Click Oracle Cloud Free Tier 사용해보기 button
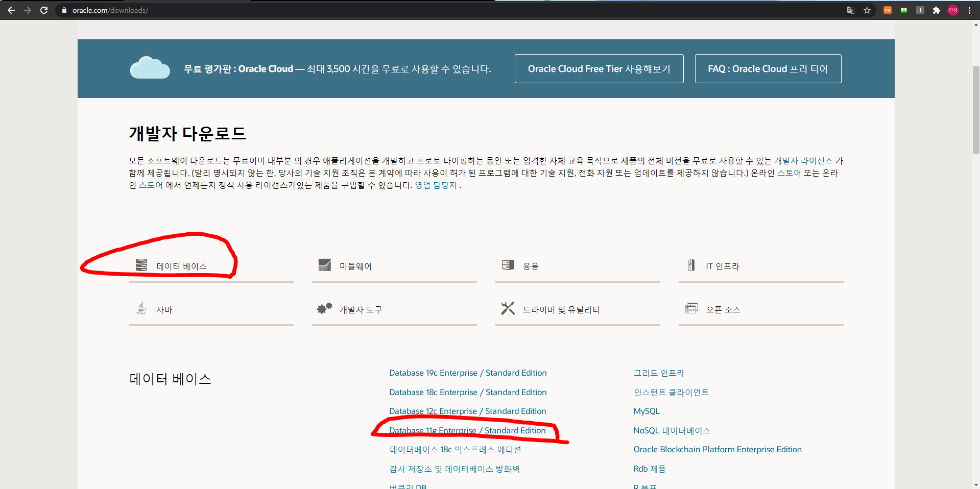 click(x=599, y=68)
